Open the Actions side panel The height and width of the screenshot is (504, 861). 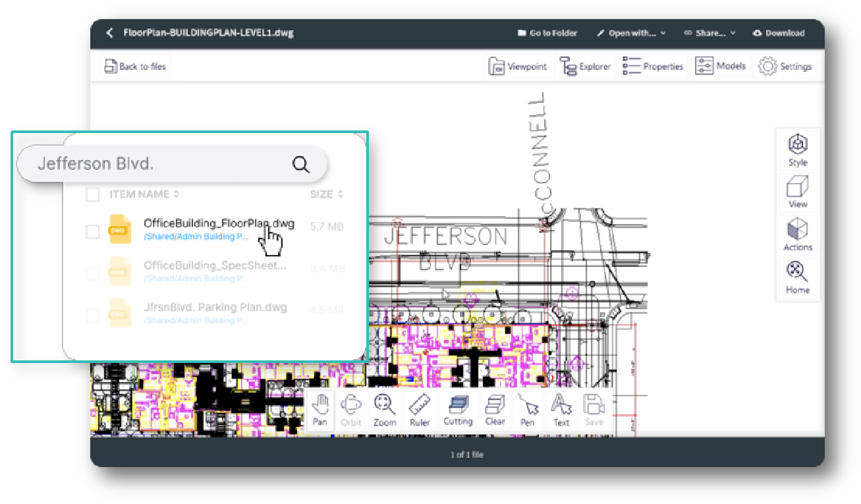pos(798,235)
